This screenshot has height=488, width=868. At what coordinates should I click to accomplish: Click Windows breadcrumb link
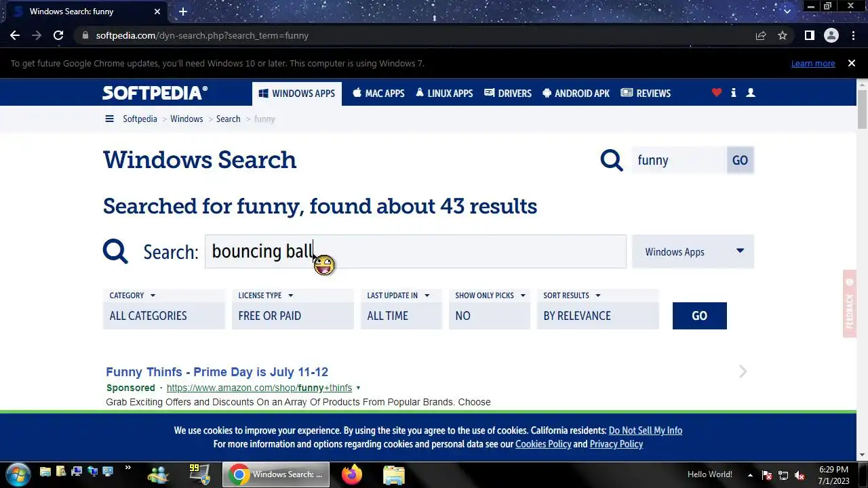coord(186,119)
